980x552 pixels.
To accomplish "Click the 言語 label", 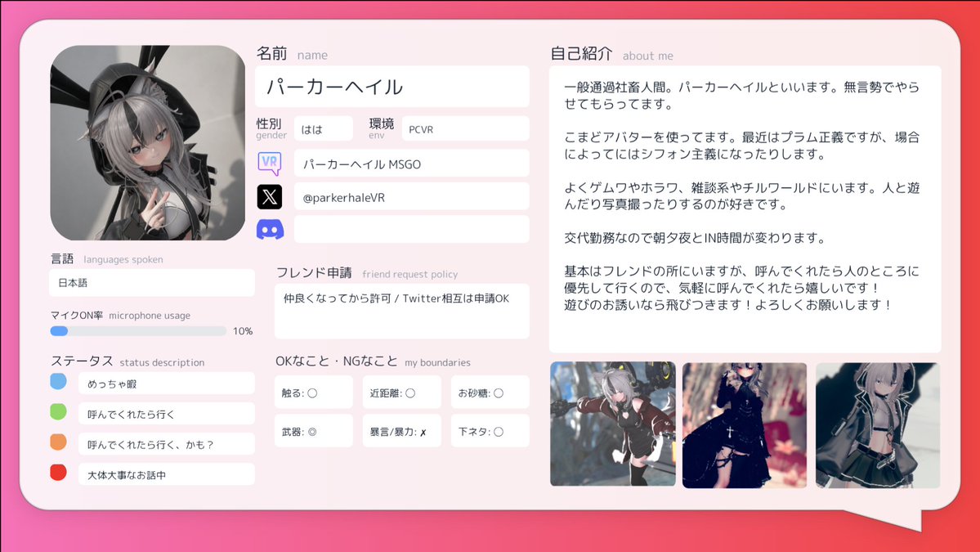I will (x=62, y=258).
